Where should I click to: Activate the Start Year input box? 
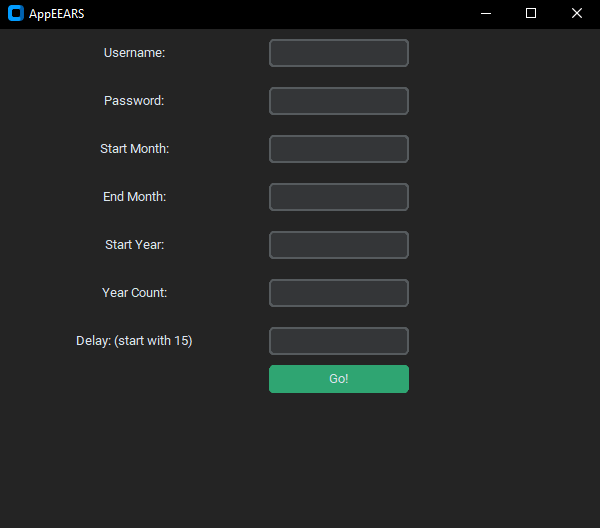[339, 245]
